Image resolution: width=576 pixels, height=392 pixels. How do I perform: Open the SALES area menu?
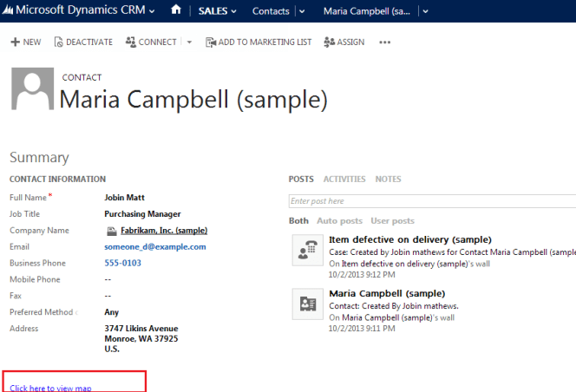(x=217, y=11)
